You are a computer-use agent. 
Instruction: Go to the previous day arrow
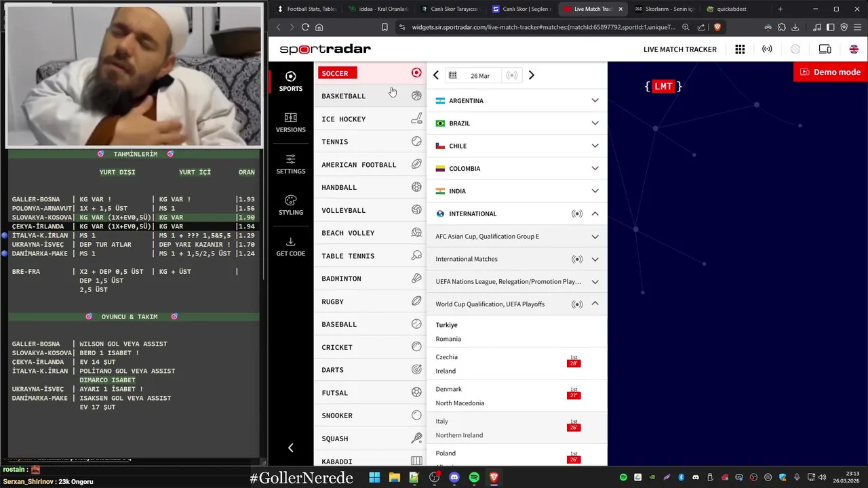(436, 75)
